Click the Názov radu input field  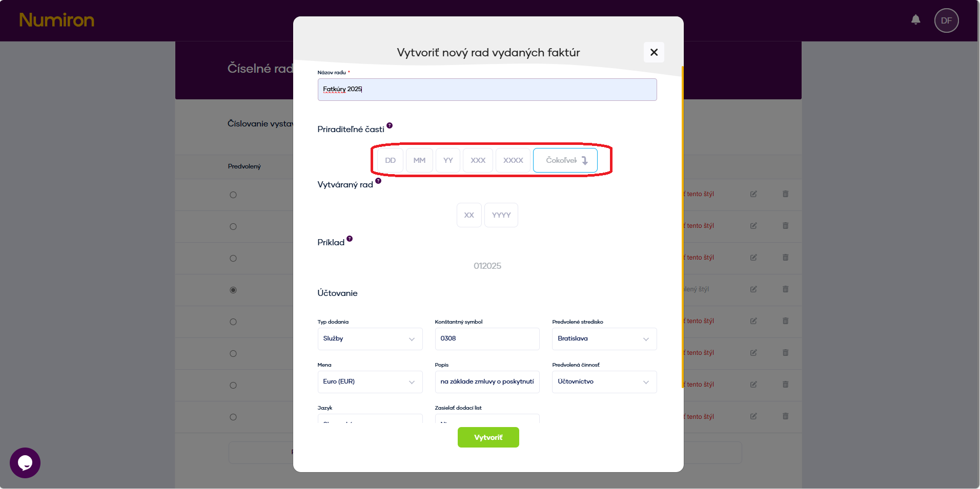click(x=487, y=90)
